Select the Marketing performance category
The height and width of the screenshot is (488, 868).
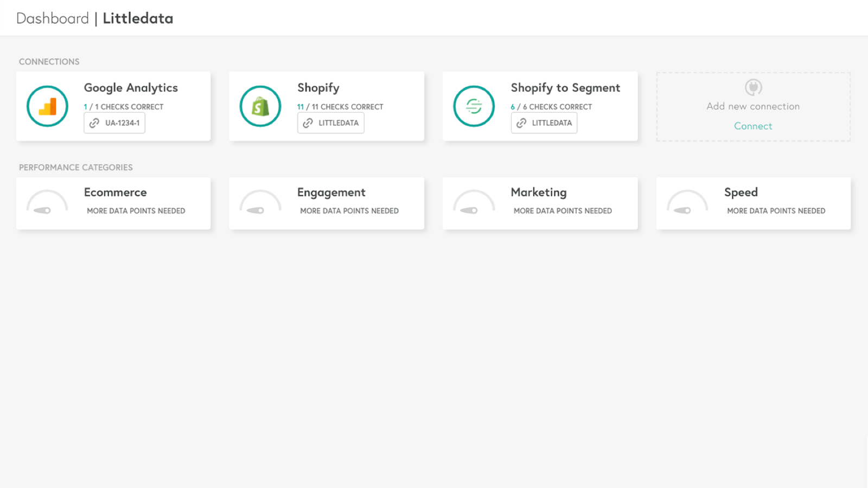[x=540, y=203]
